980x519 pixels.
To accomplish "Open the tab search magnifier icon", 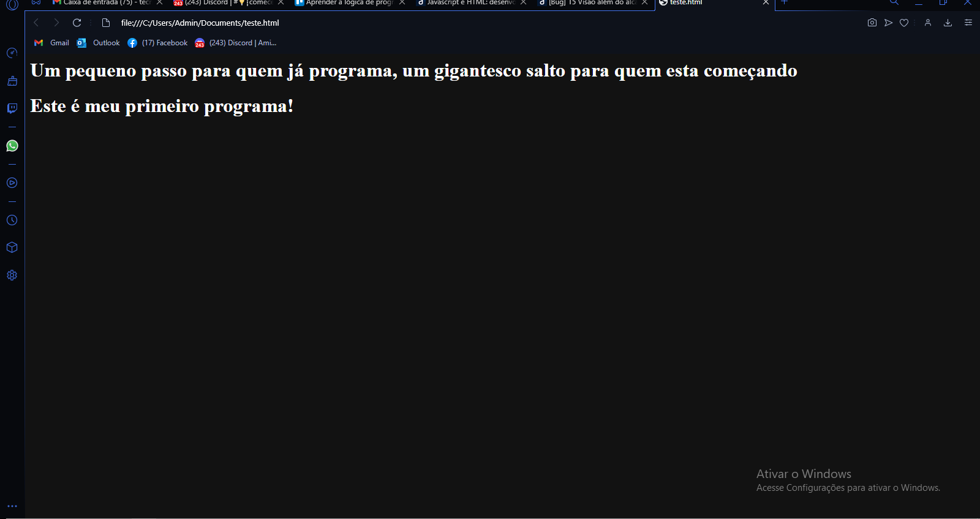I will [x=894, y=2].
